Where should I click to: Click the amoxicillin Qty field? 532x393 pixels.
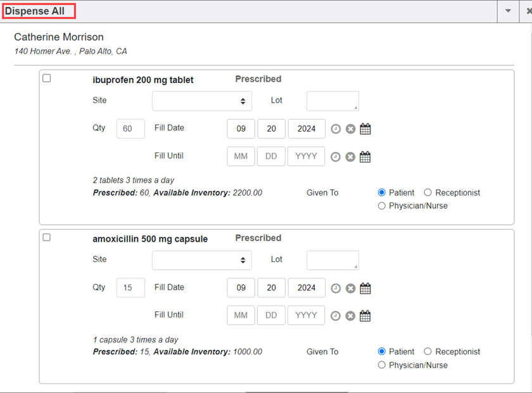point(130,288)
